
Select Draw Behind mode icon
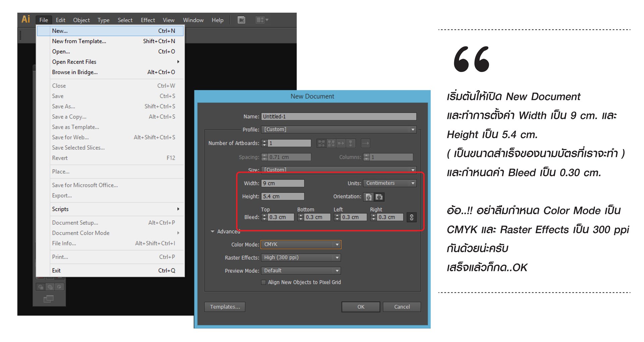(x=50, y=287)
